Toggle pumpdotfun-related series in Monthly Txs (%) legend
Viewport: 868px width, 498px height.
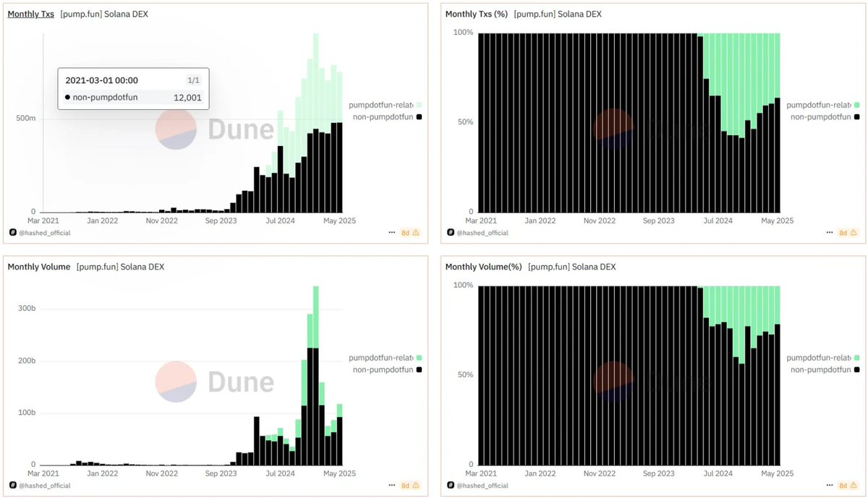coord(823,105)
